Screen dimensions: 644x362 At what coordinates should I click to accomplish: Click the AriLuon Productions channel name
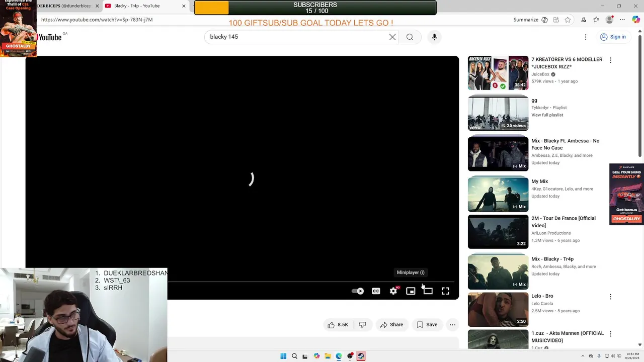[551, 233]
